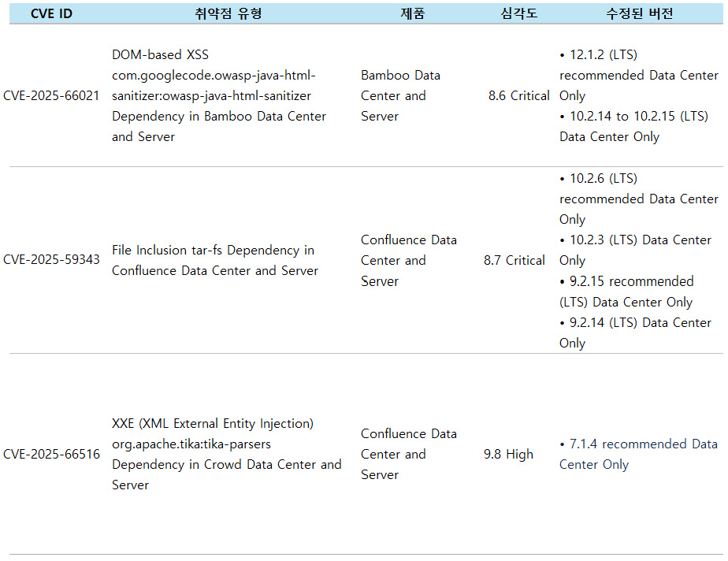Viewport: 728px width, 561px height.
Task: Select the 8.7 Critical severity cell
Action: tap(514, 260)
